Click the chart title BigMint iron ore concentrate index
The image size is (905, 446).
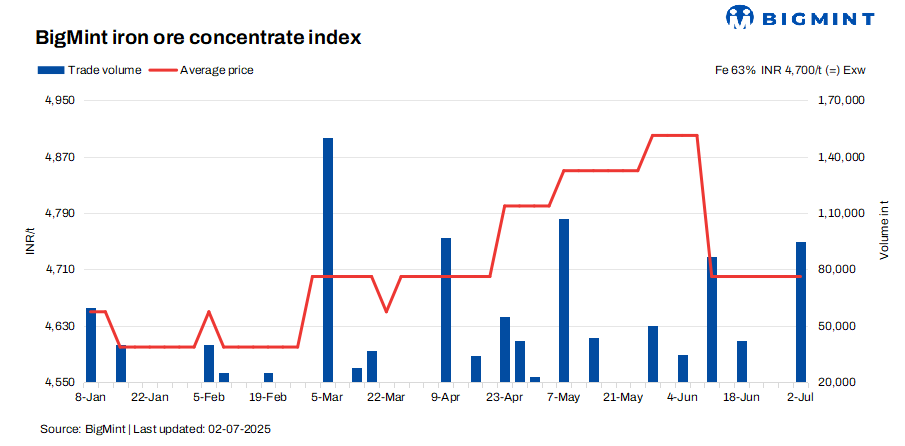pos(198,38)
